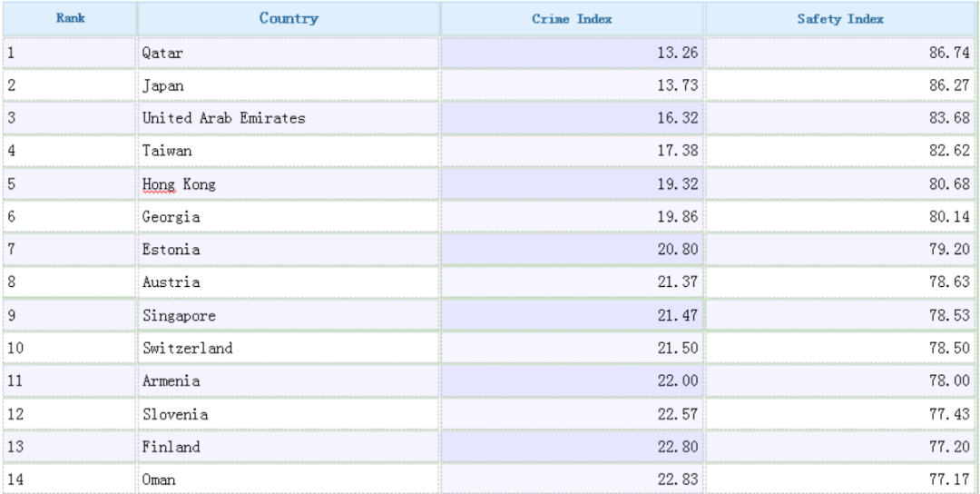
Task: Select the Taiwan country cell
Action: tap(167, 151)
